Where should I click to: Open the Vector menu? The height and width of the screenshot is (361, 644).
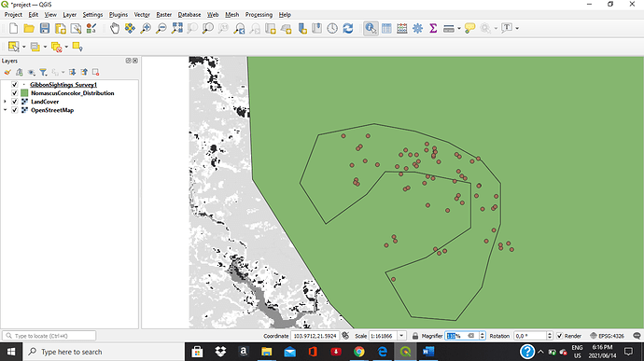click(142, 14)
